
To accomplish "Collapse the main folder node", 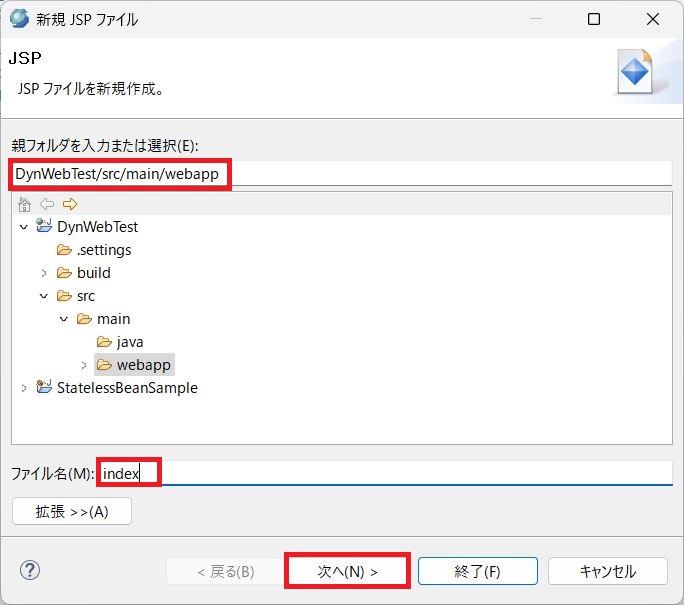I will click(x=64, y=319).
